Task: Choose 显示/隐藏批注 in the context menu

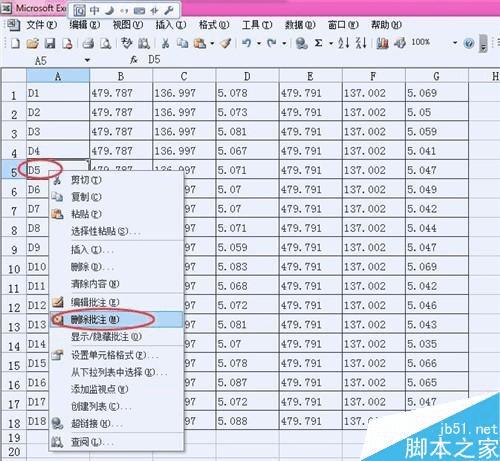Action: coord(117,337)
